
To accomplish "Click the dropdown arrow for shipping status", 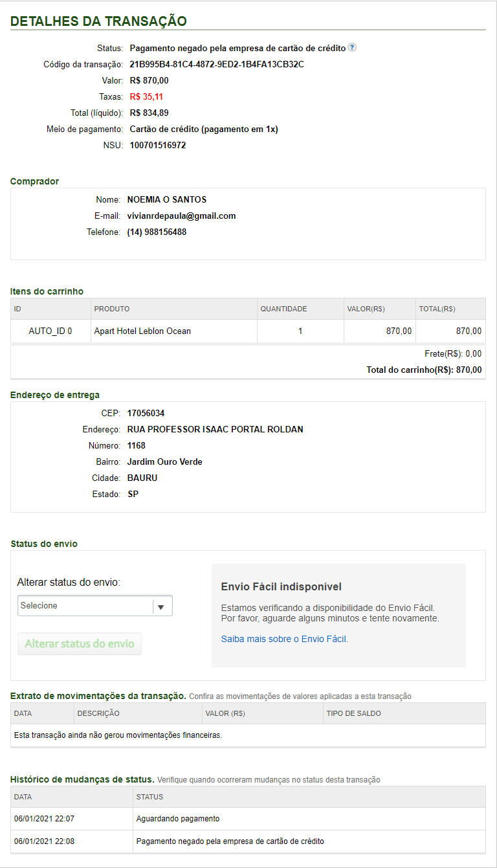I will coord(162,606).
